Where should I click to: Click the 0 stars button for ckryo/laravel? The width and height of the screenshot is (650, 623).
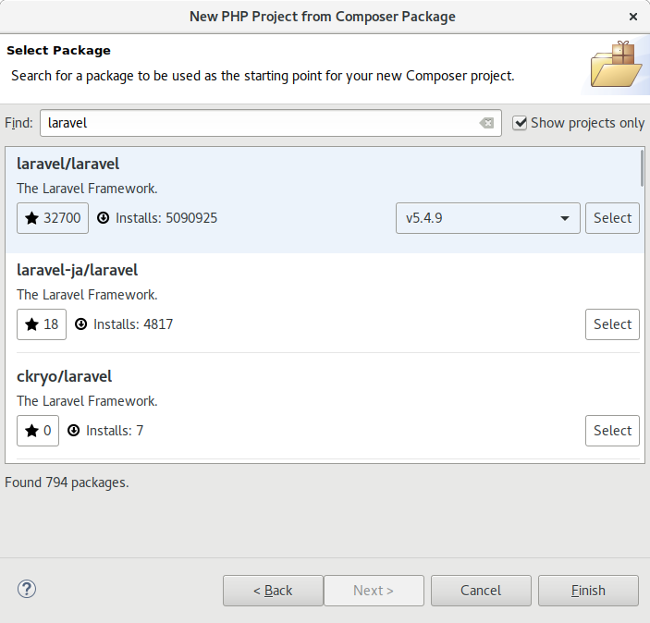tap(38, 431)
